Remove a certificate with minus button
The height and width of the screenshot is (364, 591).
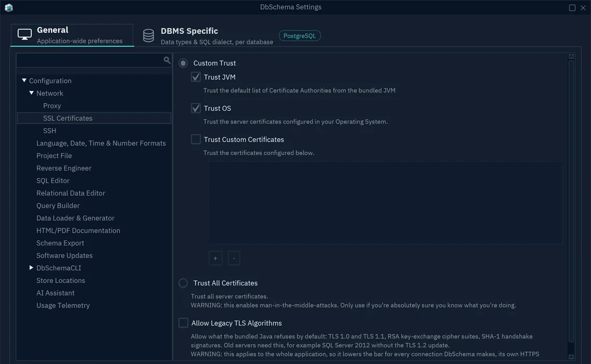(234, 258)
